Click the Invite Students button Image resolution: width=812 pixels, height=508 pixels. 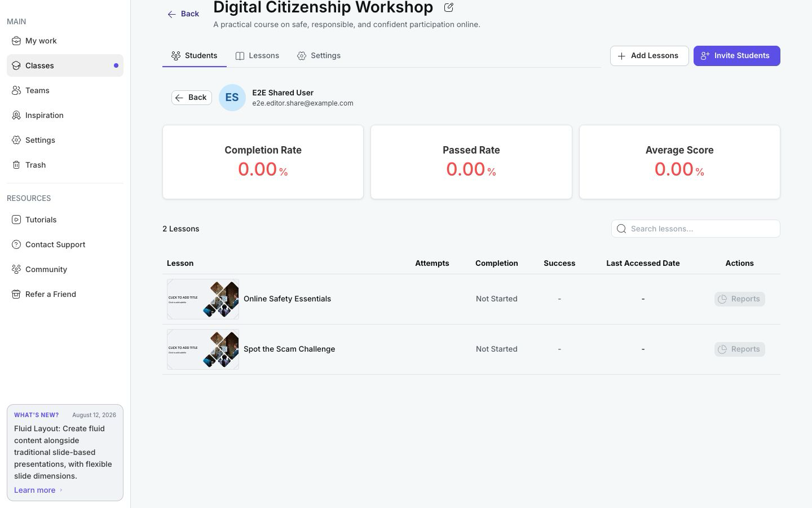coord(736,56)
